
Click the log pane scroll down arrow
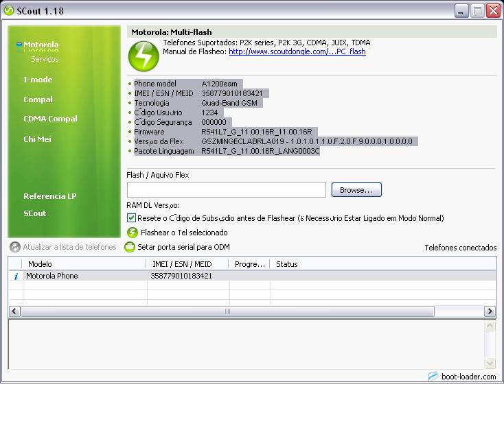point(490,363)
